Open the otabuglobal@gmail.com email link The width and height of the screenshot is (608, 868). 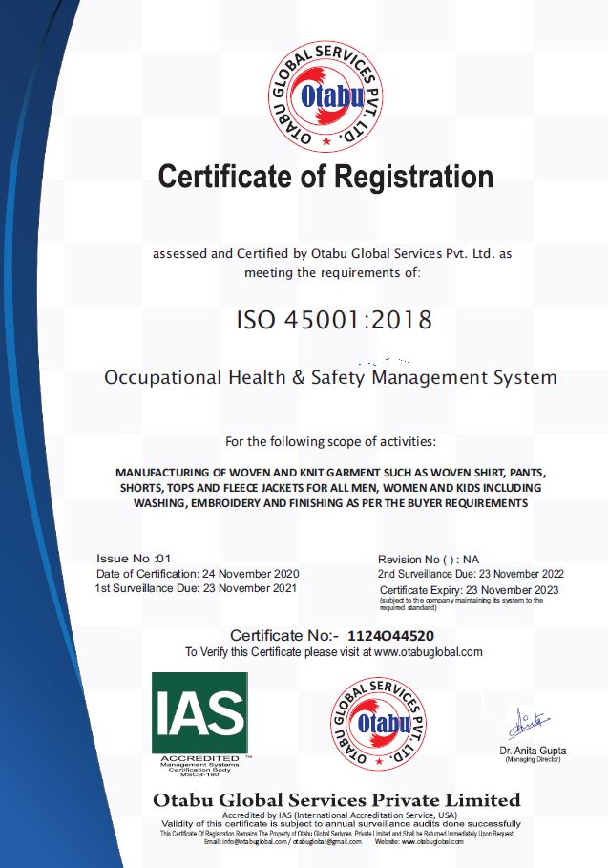327,841
